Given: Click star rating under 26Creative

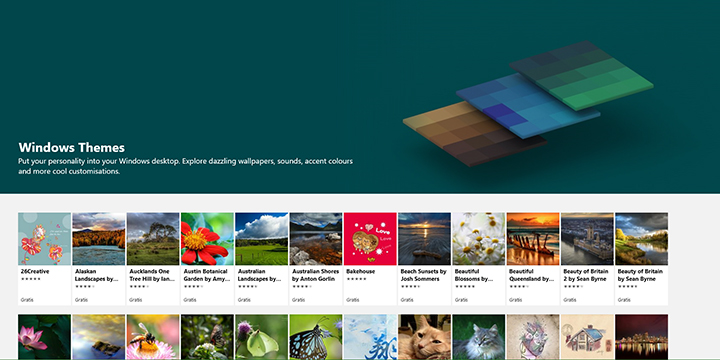Looking at the screenshot, I should (x=31, y=279).
